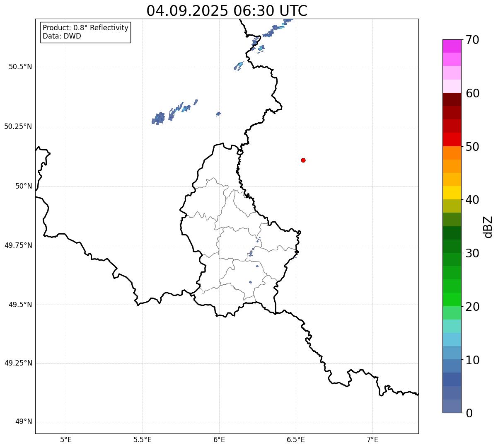Click the 49.25°N latitude label
Image resolution: width=498 pixels, height=448 pixels.
pos(18,363)
